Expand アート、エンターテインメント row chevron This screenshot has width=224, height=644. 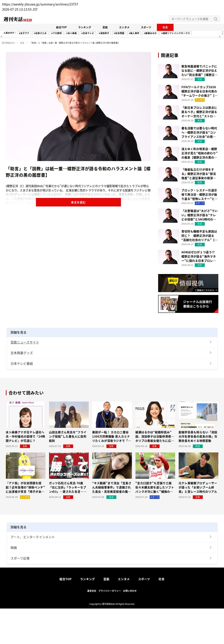click(x=211, y=537)
